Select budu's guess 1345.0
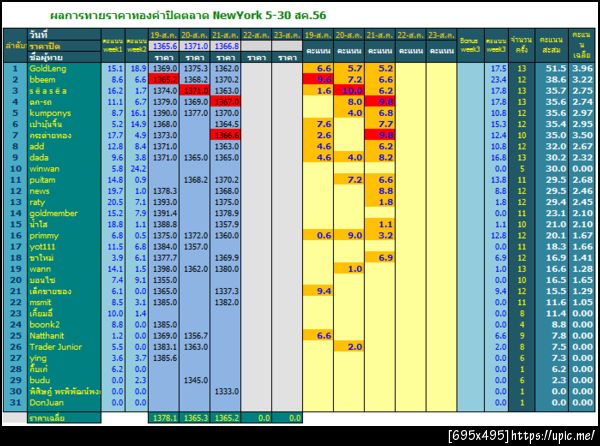The height and width of the screenshot is (446, 600). click(195, 380)
